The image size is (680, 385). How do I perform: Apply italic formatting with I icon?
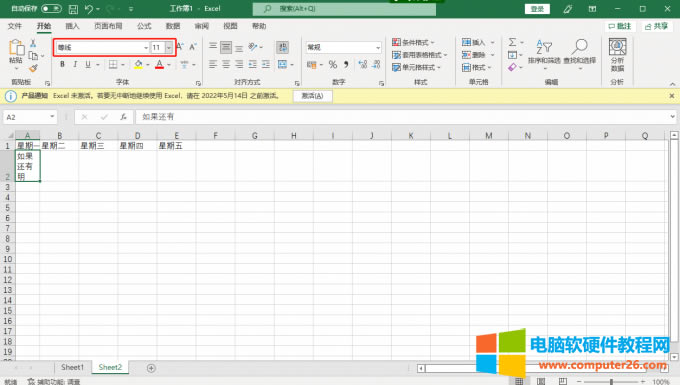click(75, 65)
